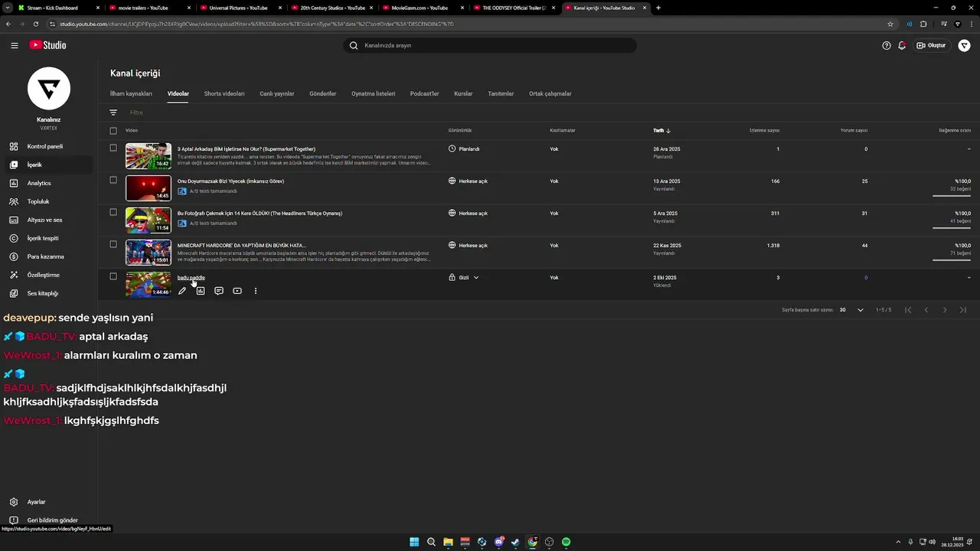The height and width of the screenshot is (551, 980).
Task: Open the account avatar at top right
Action: (x=964, y=45)
